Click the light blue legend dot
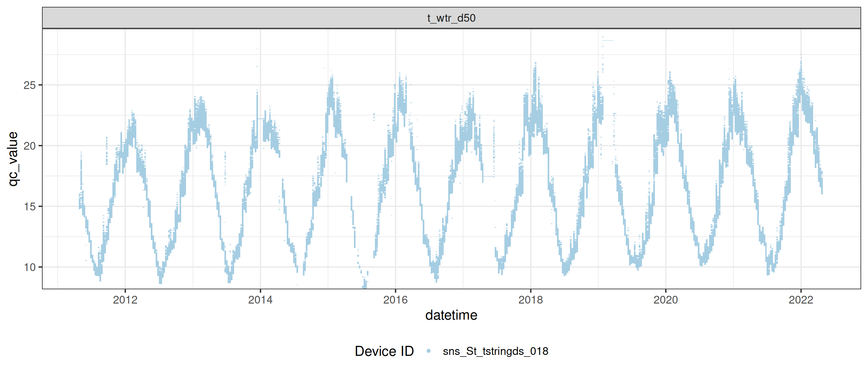 (x=429, y=351)
